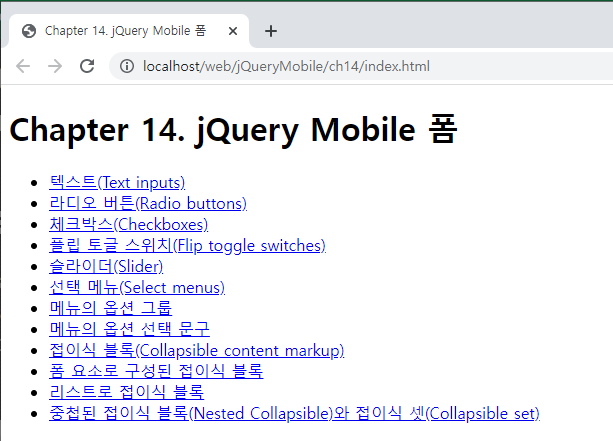Select the Chapter 14. jQuery Mobile tab
This screenshot has width=613, height=441.
pos(129,31)
